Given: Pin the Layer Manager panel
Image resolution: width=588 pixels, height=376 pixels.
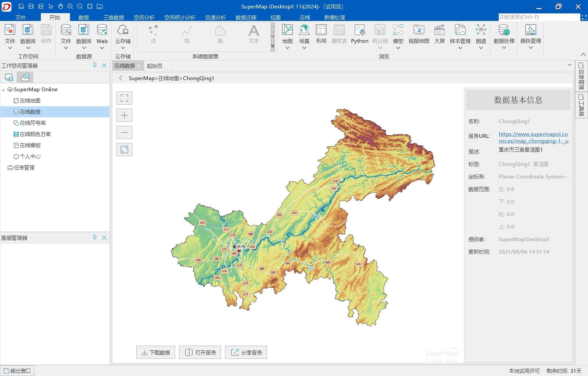Looking at the screenshot, I should coord(95,238).
